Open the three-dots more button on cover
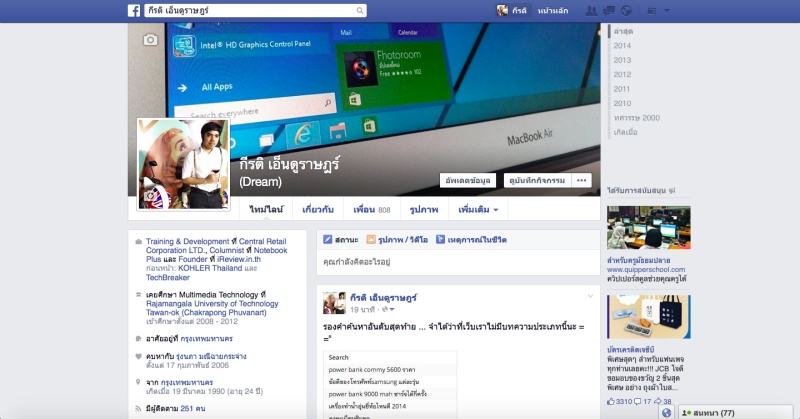The width and height of the screenshot is (800, 419). tap(581, 180)
